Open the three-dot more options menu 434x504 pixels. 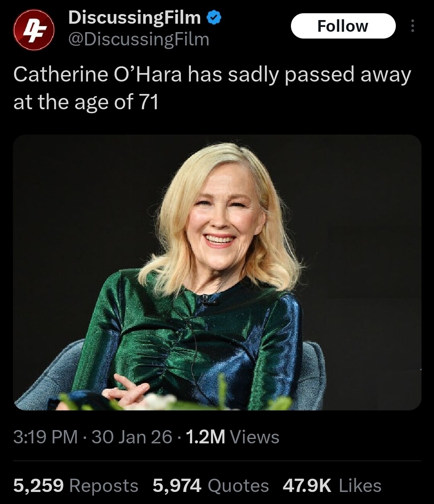[411, 26]
